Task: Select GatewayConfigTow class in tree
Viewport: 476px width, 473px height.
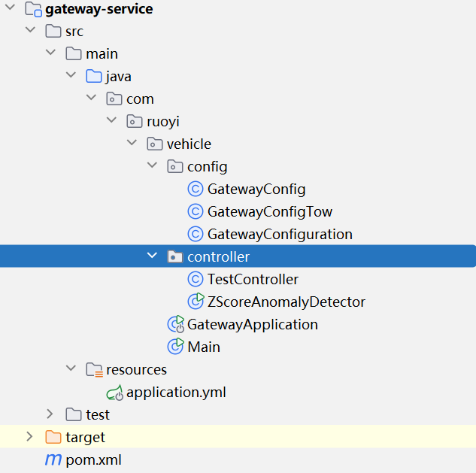Action: click(269, 212)
